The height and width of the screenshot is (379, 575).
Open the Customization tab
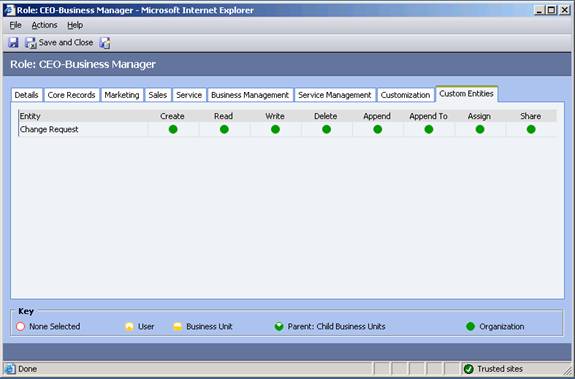pyautogui.click(x=405, y=95)
